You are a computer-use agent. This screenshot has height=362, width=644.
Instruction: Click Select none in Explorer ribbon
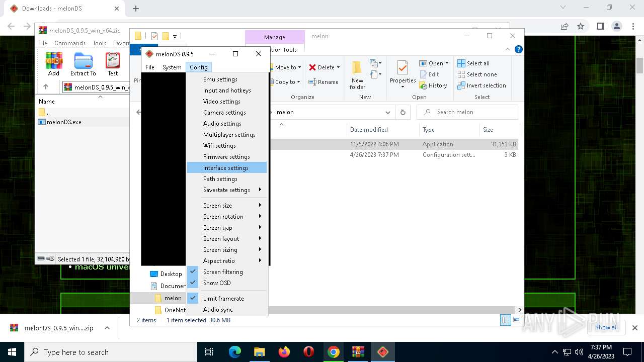coord(477,74)
